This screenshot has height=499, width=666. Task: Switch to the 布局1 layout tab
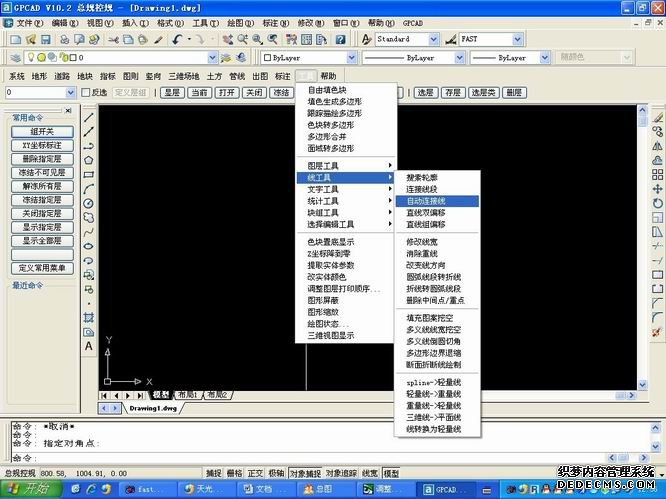click(188, 395)
